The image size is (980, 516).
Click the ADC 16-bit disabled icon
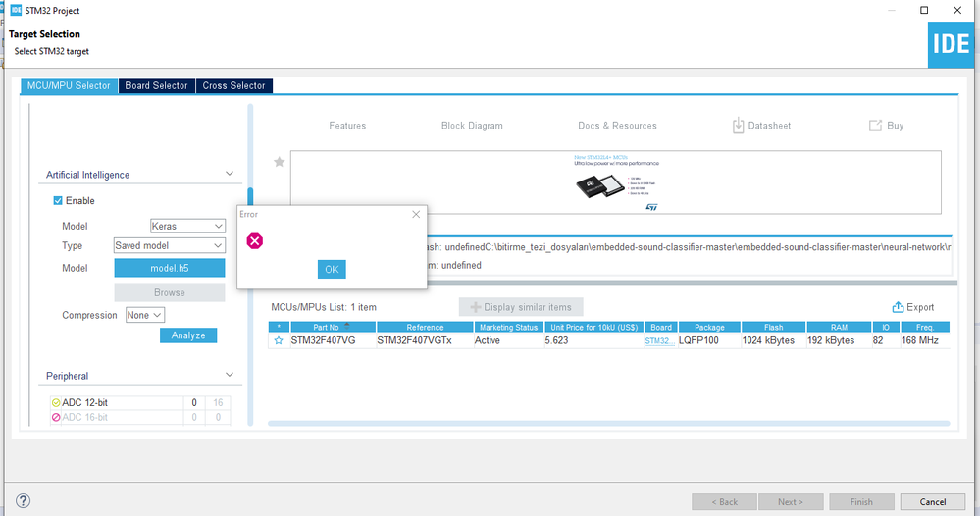pyautogui.click(x=56, y=417)
